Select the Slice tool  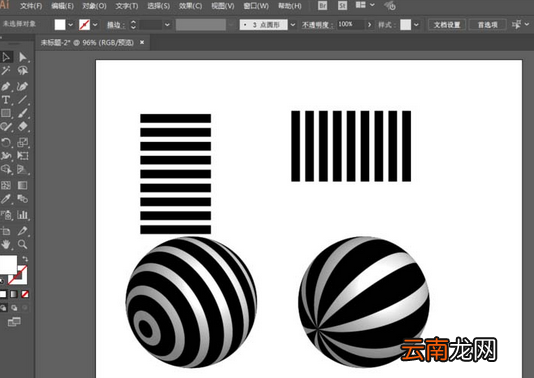(x=22, y=231)
